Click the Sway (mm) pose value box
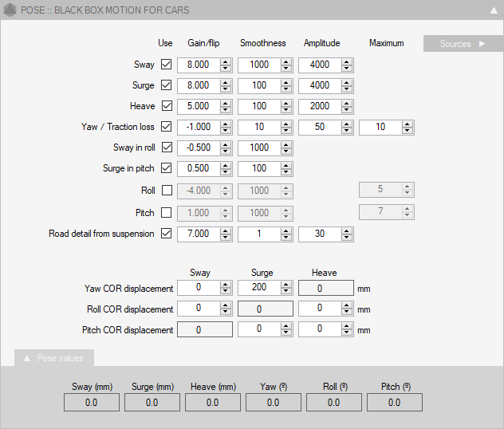 click(92, 403)
